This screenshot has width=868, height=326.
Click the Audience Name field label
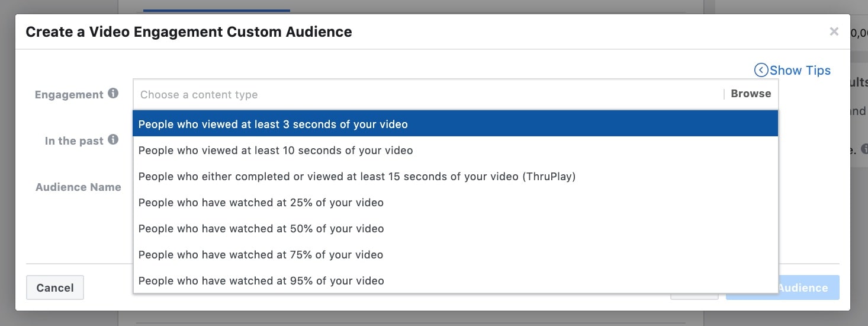pos(78,187)
